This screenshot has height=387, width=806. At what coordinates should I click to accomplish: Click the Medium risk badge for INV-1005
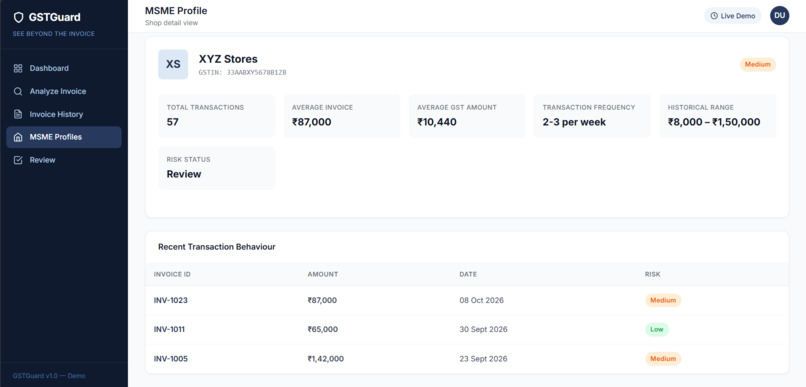[663, 359]
